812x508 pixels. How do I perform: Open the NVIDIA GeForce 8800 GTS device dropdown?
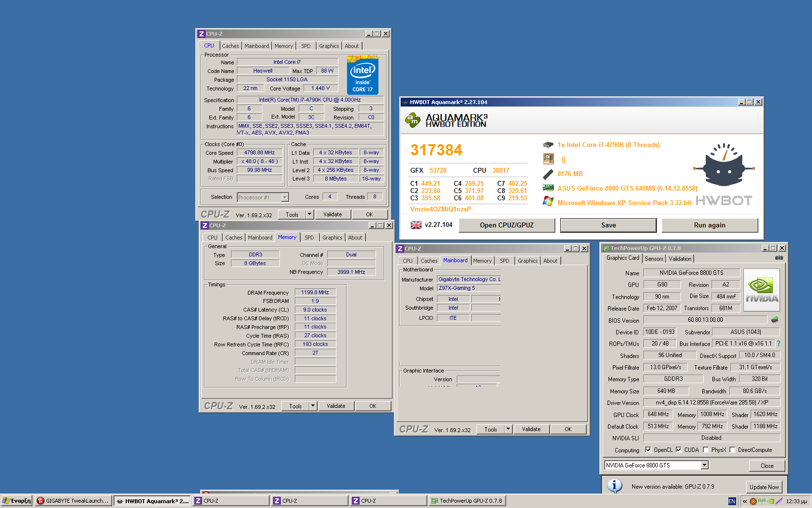click(x=705, y=465)
